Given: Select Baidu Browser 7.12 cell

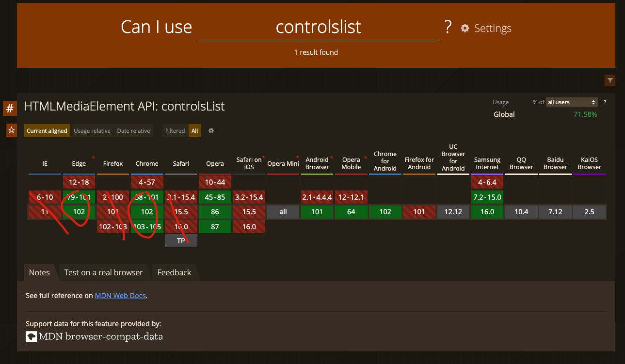Looking at the screenshot, I should [555, 212].
